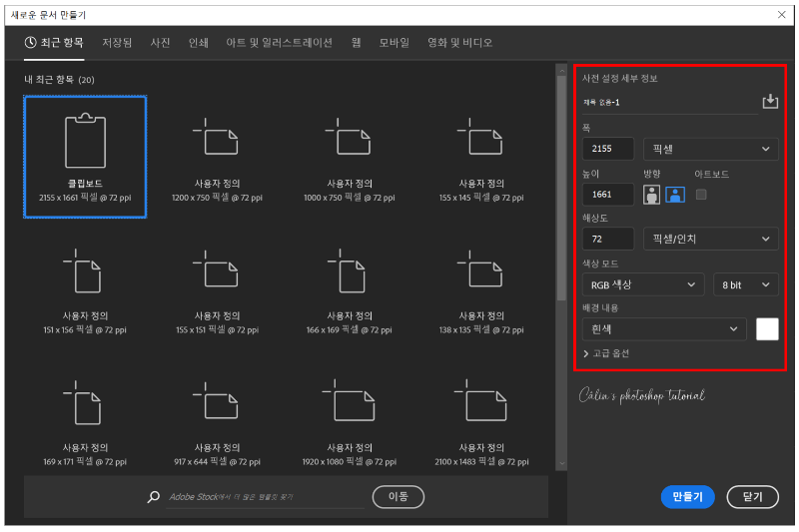Switch to the 아트 및 일러스트레이션 tab
Viewport: 799px width, 532px height.
tap(280, 43)
